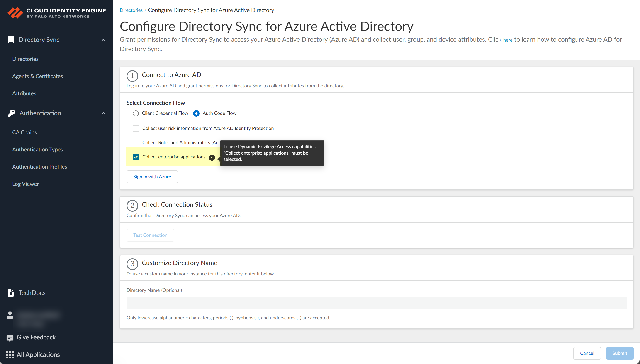Click the user avatar icon
640x364 pixels.
click(10, 315)
